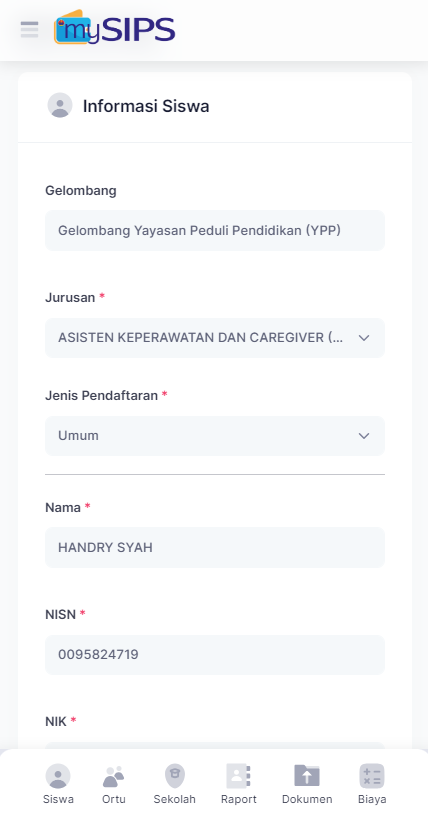This screenshot has width=428, height=815.
Task: Switch to the Ortu tab label
Action: coord(113,799)
